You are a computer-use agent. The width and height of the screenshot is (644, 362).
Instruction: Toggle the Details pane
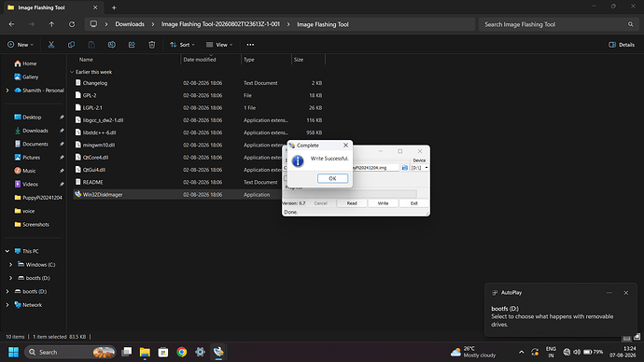click(622, 45)
